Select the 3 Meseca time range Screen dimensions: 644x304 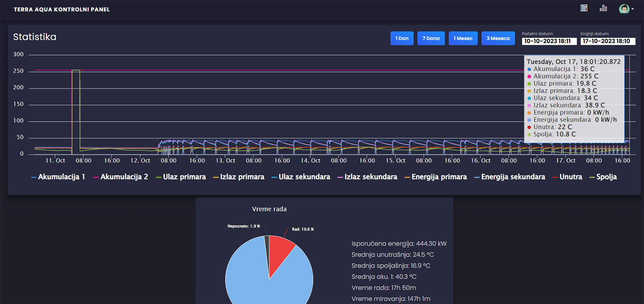pyautogui.click(x=498, y=38)
